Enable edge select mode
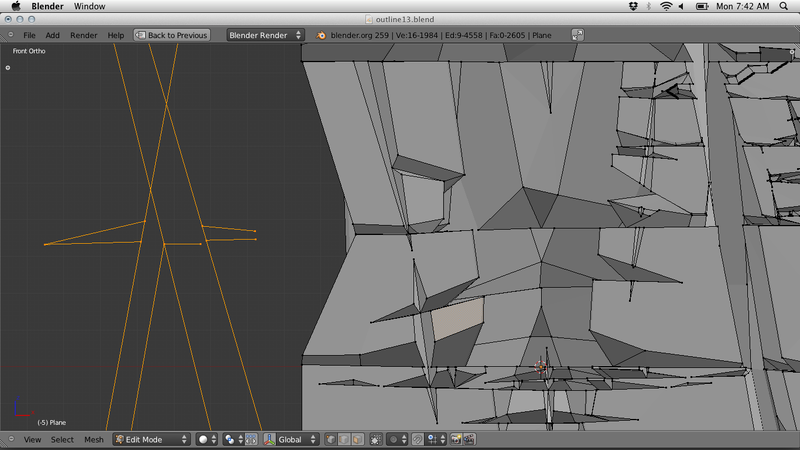This screenshot has width=800, height=450. click(344, 439)
